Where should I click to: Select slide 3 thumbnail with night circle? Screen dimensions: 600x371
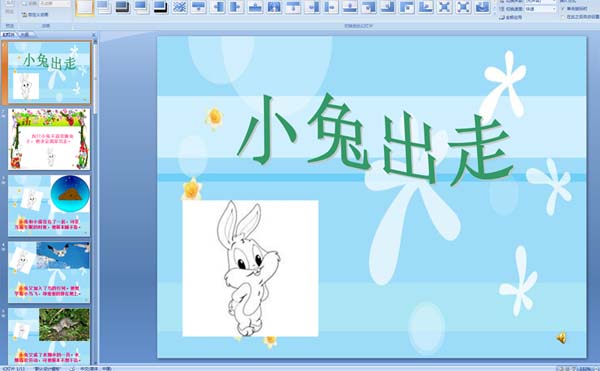(x=49, y=206)
